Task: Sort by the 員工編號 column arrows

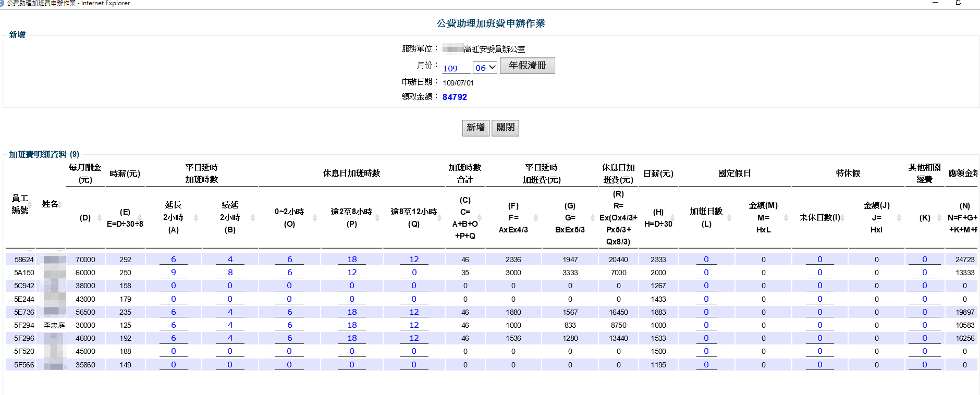Action: click(30, 204)
